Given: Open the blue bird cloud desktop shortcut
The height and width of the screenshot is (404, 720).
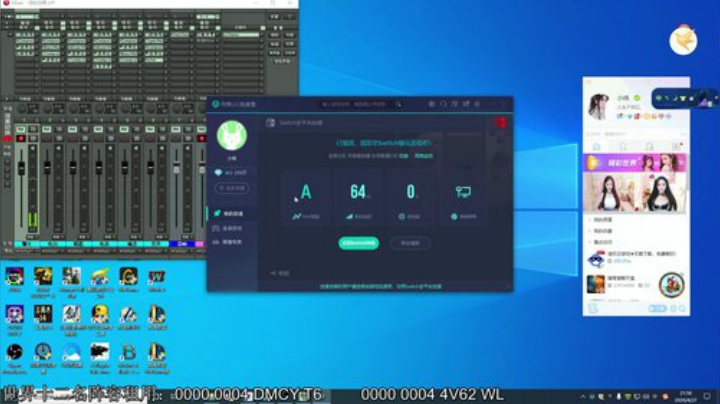Looking at the screenshot, I should [x=72, y=353].
